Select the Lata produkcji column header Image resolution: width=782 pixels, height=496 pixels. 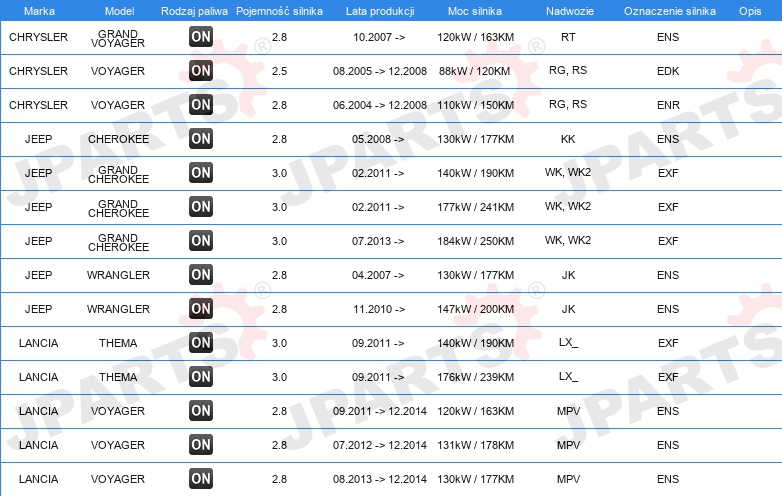[380, 11]
